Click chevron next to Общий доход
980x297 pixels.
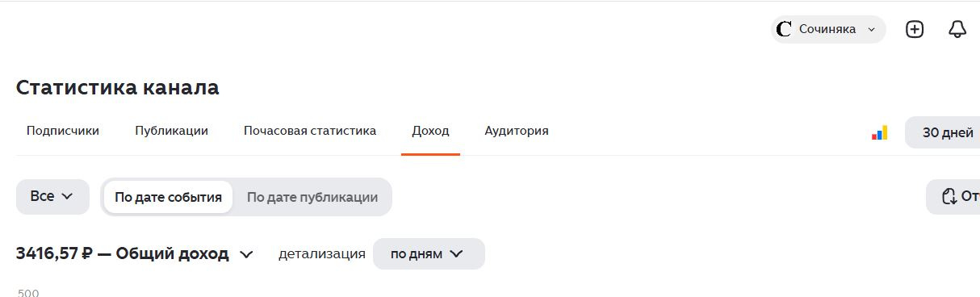pos(246,254)
